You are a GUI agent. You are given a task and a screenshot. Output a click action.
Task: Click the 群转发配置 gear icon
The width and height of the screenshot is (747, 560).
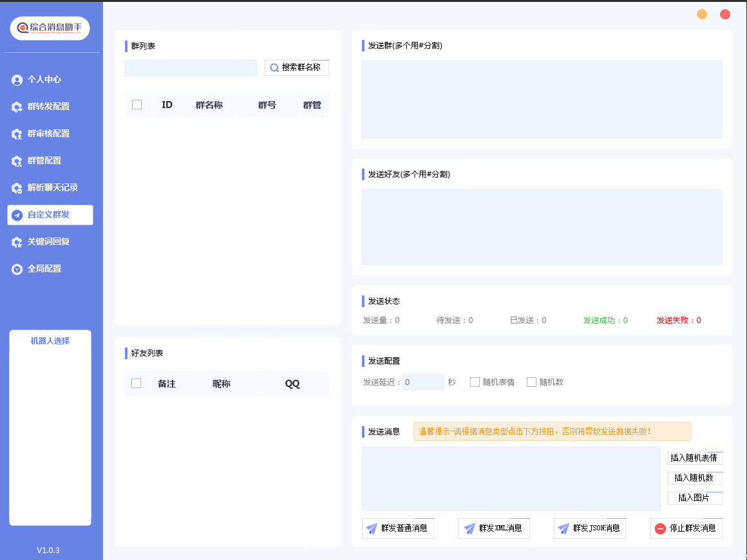click(x=17, y=107)
